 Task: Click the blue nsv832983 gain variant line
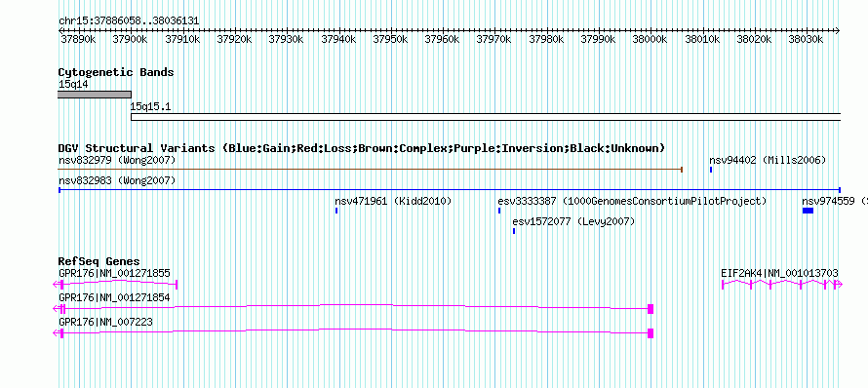(450, 190)
